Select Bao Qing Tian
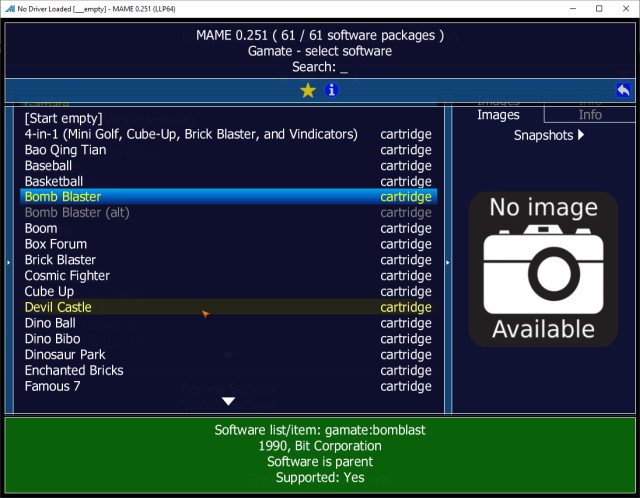640x498 pixels. pyautogui.click(x=229, y=150)
